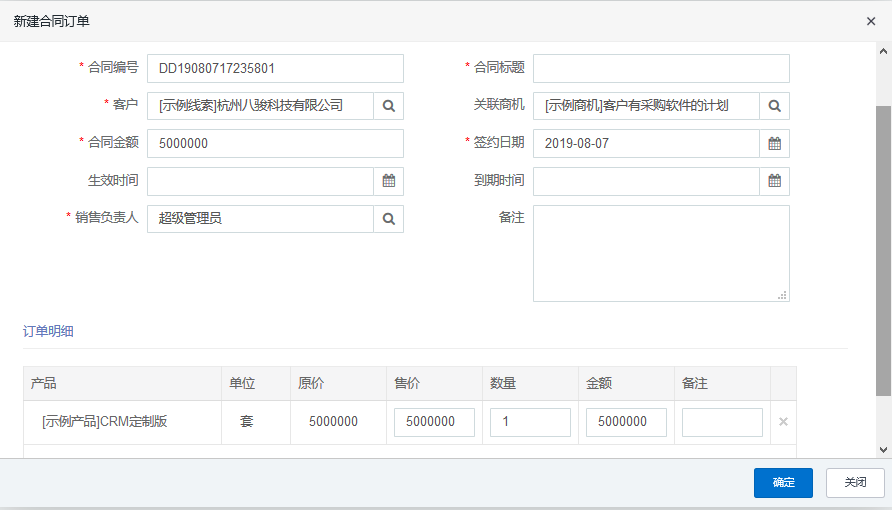Click the 金额 field in product row
The image size is (892, 510).
tap(626, 422)
